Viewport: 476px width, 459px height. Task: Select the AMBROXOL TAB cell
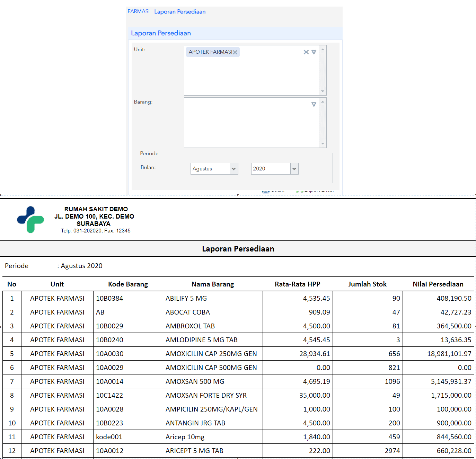[213, 326]
